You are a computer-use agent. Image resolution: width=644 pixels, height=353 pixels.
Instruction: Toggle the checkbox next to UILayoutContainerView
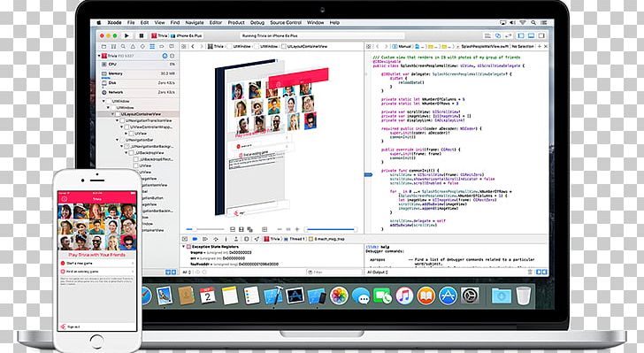(x=118, y=114)
